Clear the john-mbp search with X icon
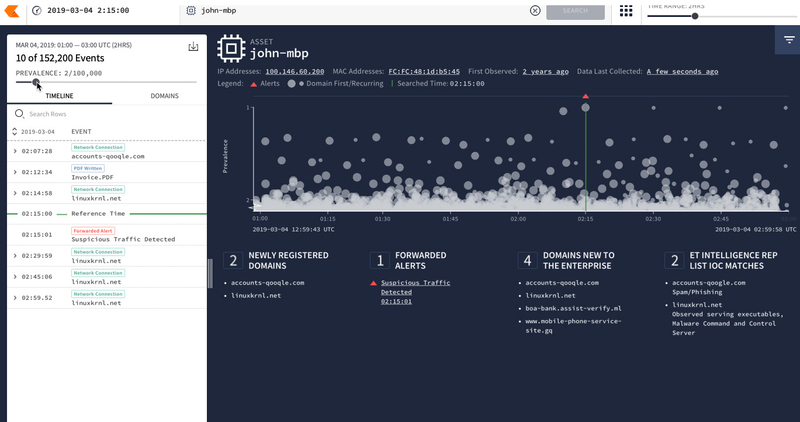The image size is (800, 422). click(535, 10)
